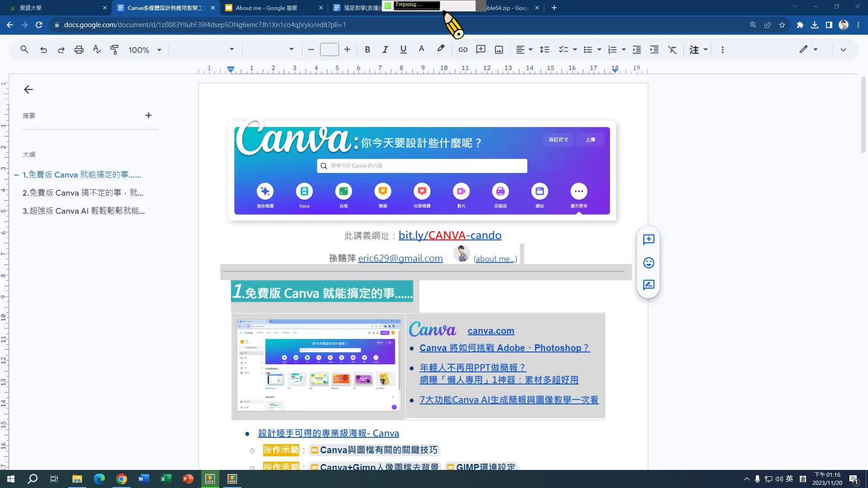Decrease font size with minus
The width and height of the screenshot is (868, 488).
click(x=311, y=50)
